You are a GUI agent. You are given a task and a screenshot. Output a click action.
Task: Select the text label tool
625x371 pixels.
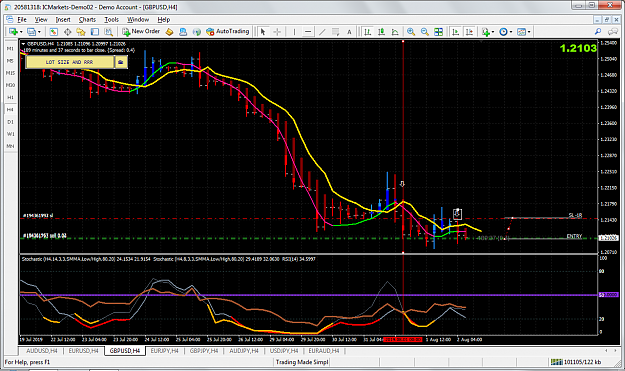[x=349, y=32]
